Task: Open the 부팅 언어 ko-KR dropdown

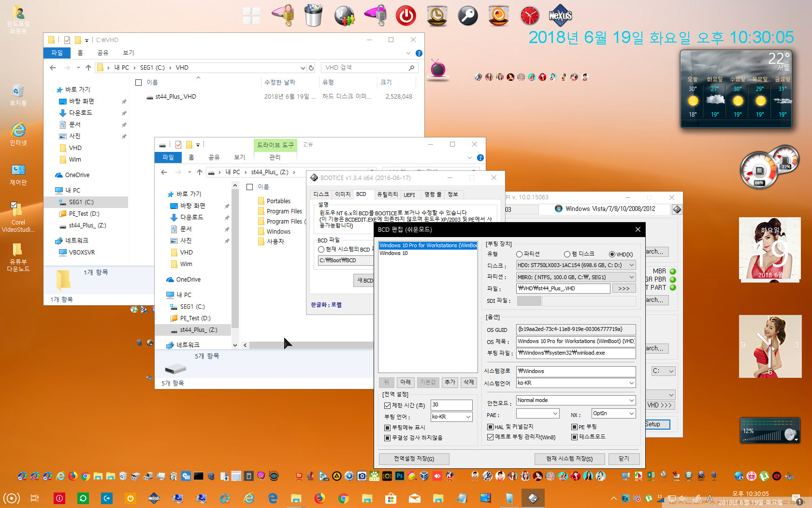Action: 451,417
